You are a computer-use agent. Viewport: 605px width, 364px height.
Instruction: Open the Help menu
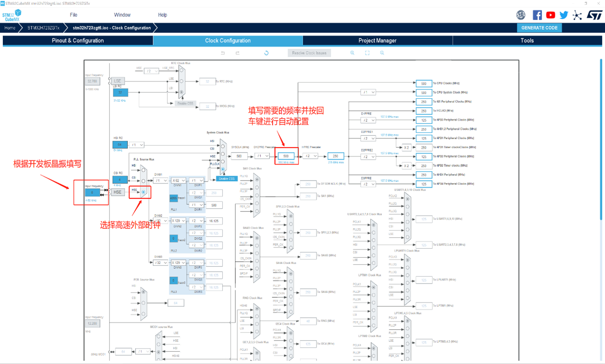click(x=162, y=15)
